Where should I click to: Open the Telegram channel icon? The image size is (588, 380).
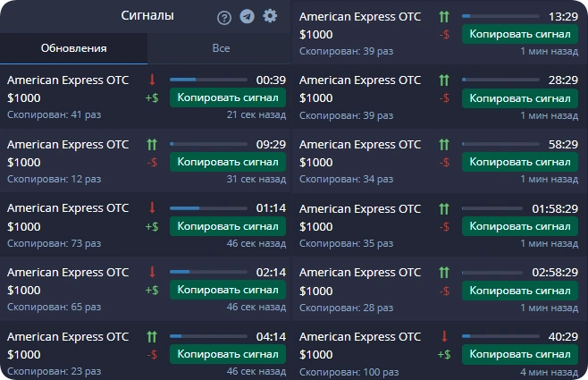click(x=247, y=16)
